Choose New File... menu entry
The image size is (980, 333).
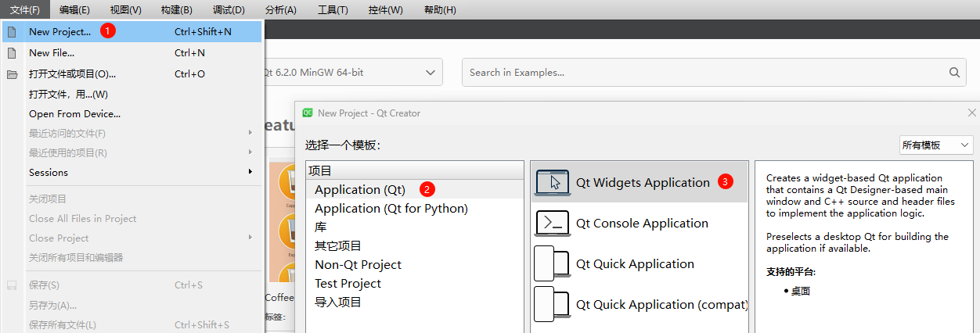point(132,53)
